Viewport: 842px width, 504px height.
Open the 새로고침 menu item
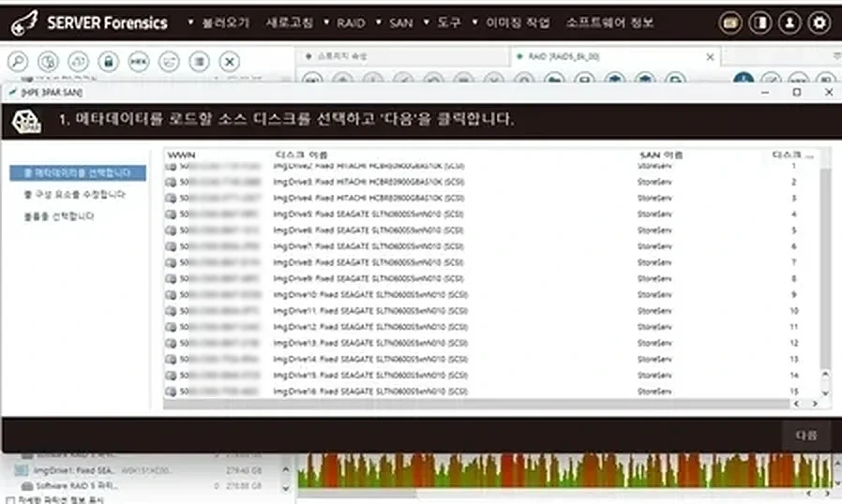pyautogui.click(x=289, y=22)
